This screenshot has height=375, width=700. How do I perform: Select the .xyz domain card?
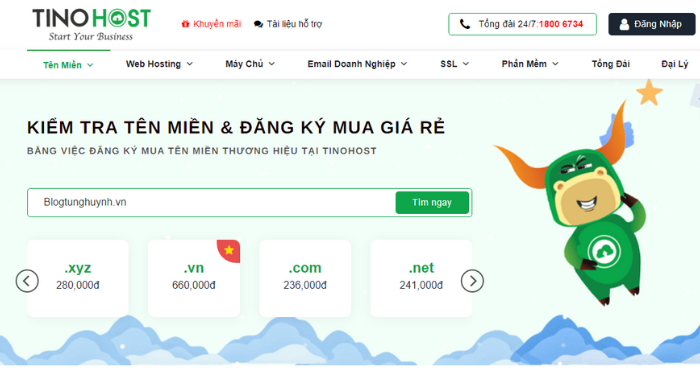78,278
